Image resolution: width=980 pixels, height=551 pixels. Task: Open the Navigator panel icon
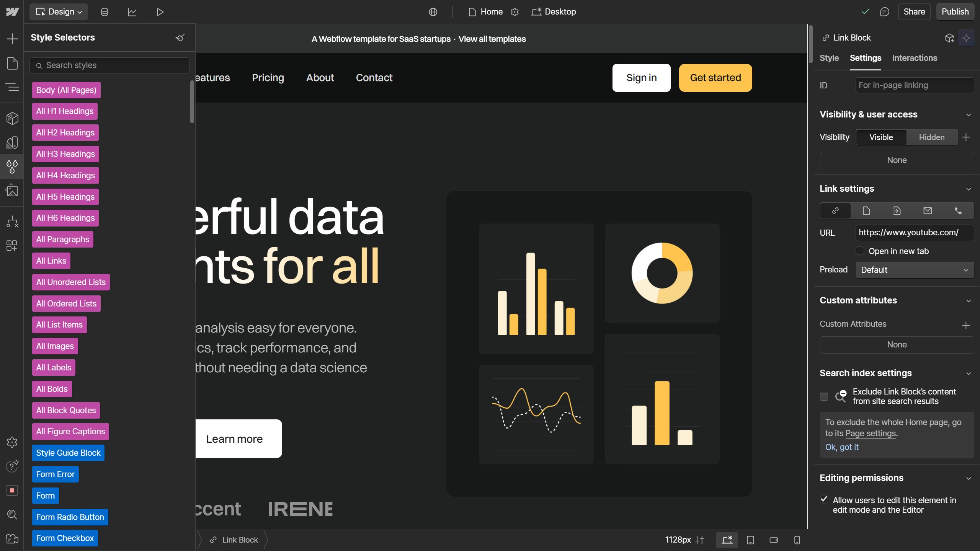click(x=12, y=87)
